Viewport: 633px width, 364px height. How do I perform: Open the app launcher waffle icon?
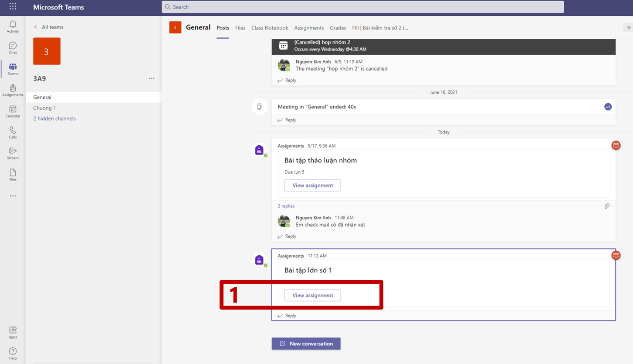[x=13, y=7]
